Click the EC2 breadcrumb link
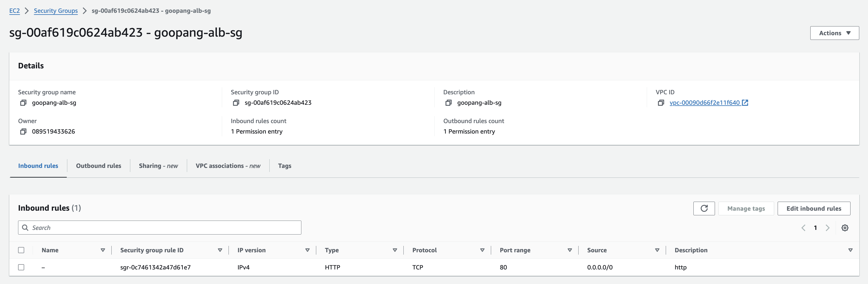Viewport: 868px width, 284px height. (x=15, y=11)
